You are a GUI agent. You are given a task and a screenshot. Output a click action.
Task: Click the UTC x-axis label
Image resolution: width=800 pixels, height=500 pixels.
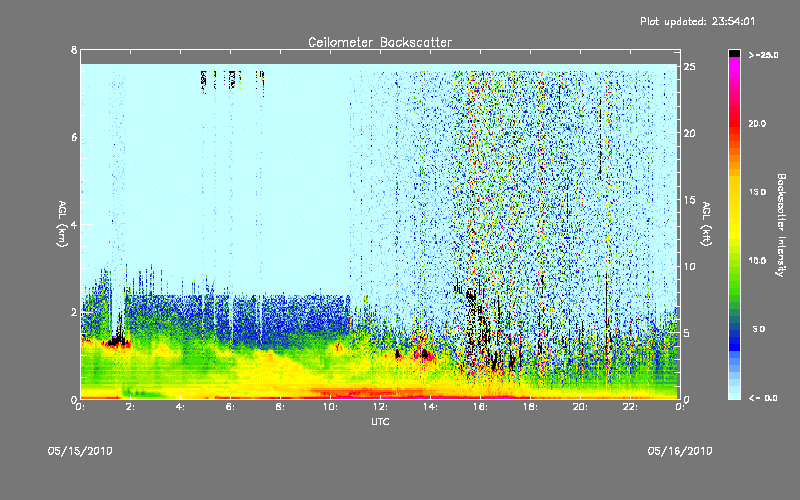coord(380,421)
